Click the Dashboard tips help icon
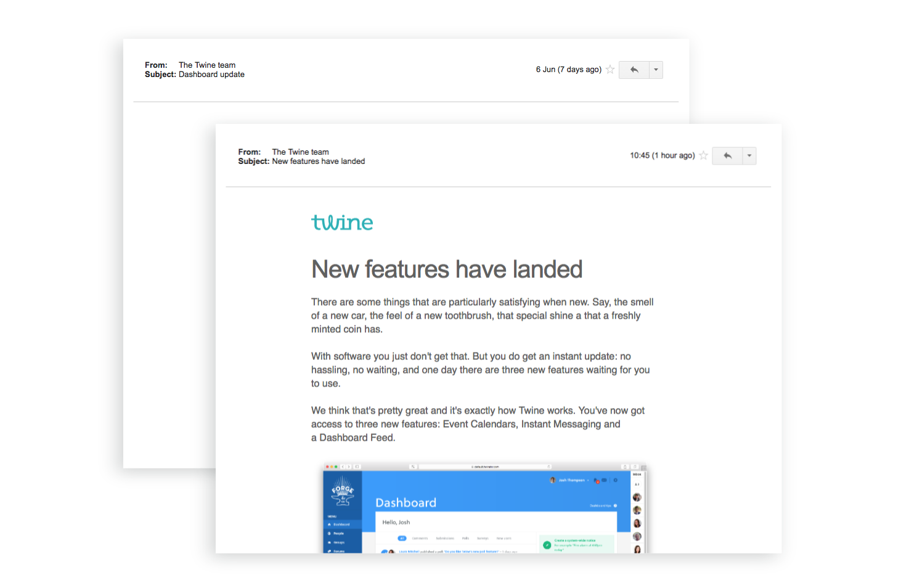Screen dimensions: 909x588 tap(615, 505)
